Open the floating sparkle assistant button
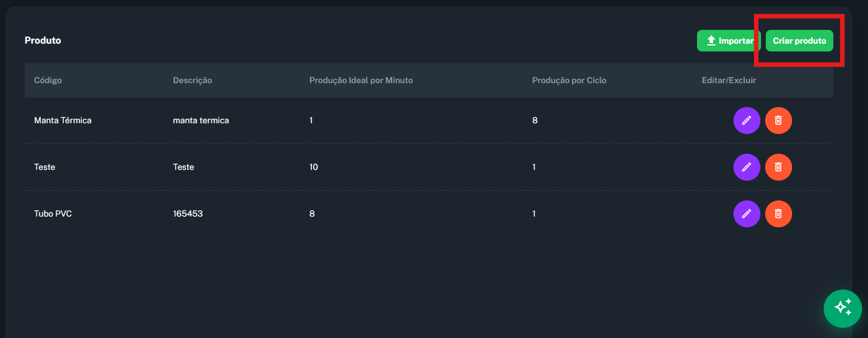This screenshot has width=868, height=338. 842,308
